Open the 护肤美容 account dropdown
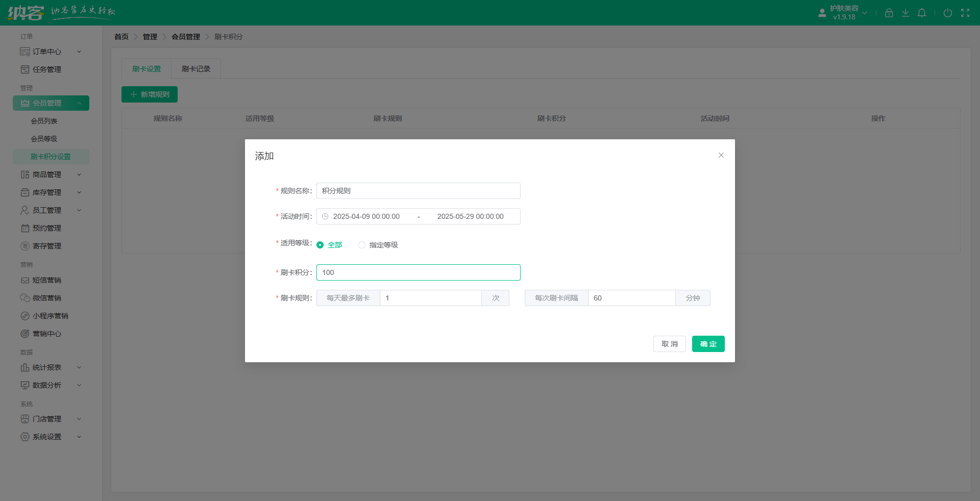 click(x=843, y=12)
